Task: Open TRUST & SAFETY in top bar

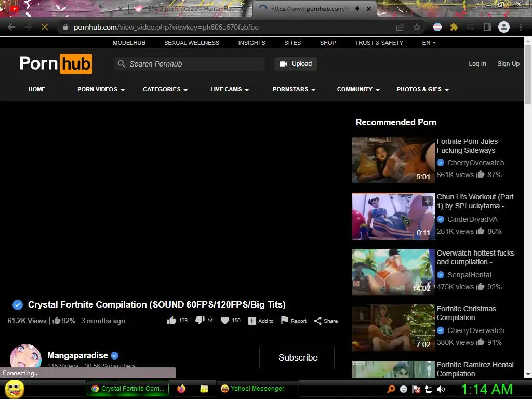Action: pos(379,43)
